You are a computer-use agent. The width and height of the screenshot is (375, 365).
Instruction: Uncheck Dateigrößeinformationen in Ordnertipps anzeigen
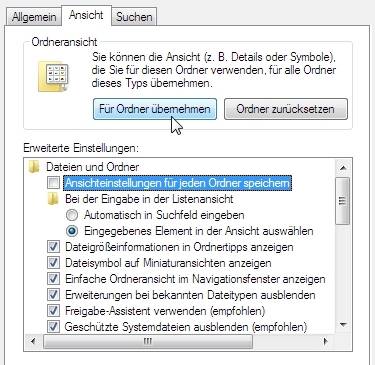tap(53, 247)
